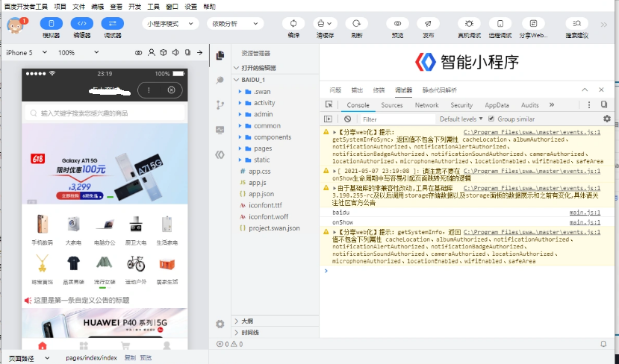The height and width of the screenshot is (364, 619).
Task: Click the 复制 link beside page path
Action: pos(130,358)
